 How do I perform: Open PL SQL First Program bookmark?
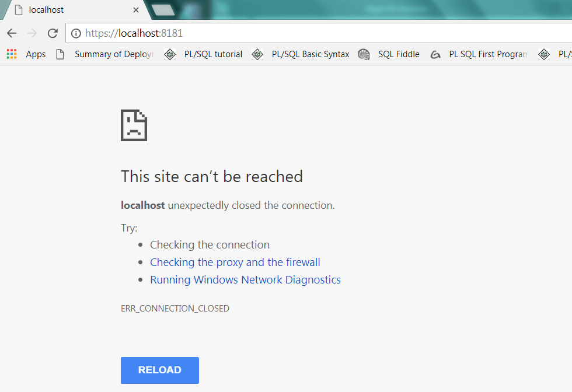click(x=489, y=54)
